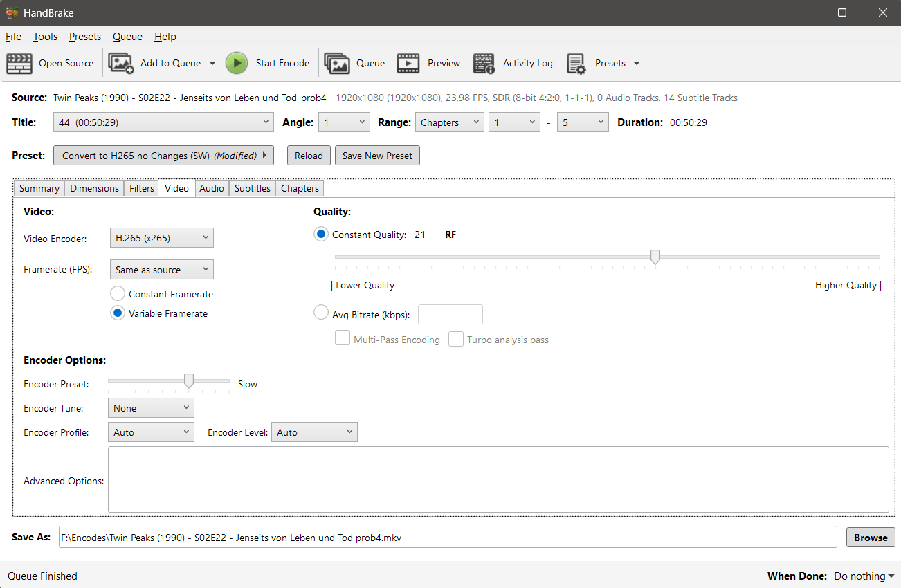
Task: Open the Tools menu
Action: click(45, 37)
